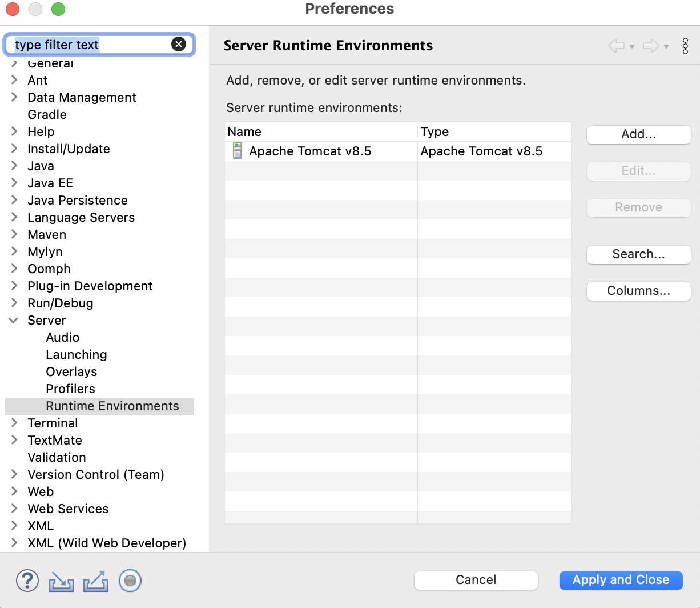This screenshot has height=608, width=700.
Task: Expand the Web Services node
Action: [14, 509]
